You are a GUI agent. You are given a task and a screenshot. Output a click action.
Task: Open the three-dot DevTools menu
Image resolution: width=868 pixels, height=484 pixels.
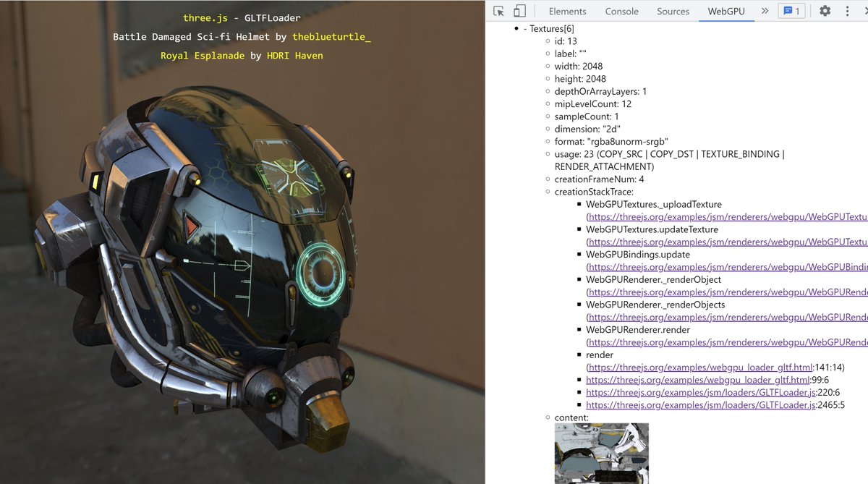click(x=847, y=9)
